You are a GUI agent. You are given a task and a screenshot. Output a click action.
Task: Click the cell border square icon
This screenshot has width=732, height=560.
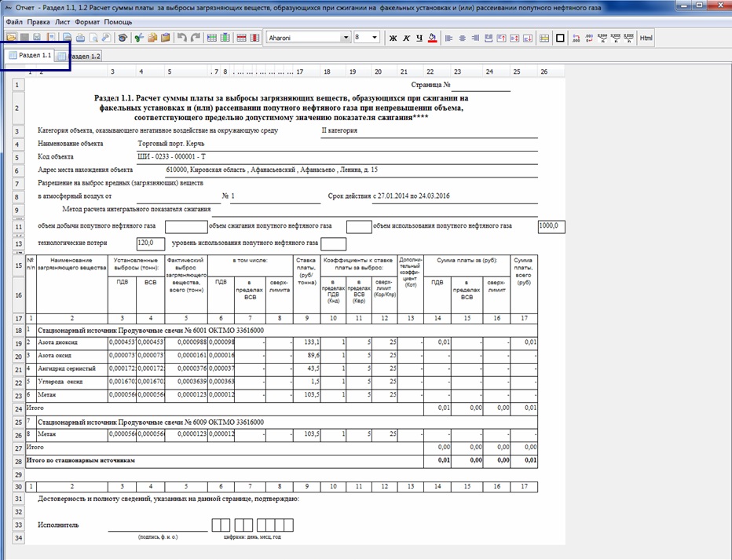coord(560,38)
